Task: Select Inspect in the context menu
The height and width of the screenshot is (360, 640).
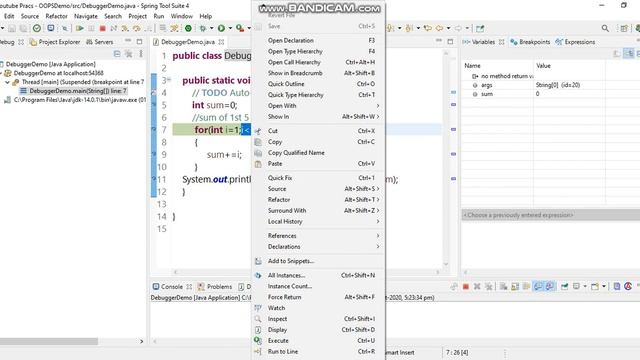Action: (x=318, y=319)
